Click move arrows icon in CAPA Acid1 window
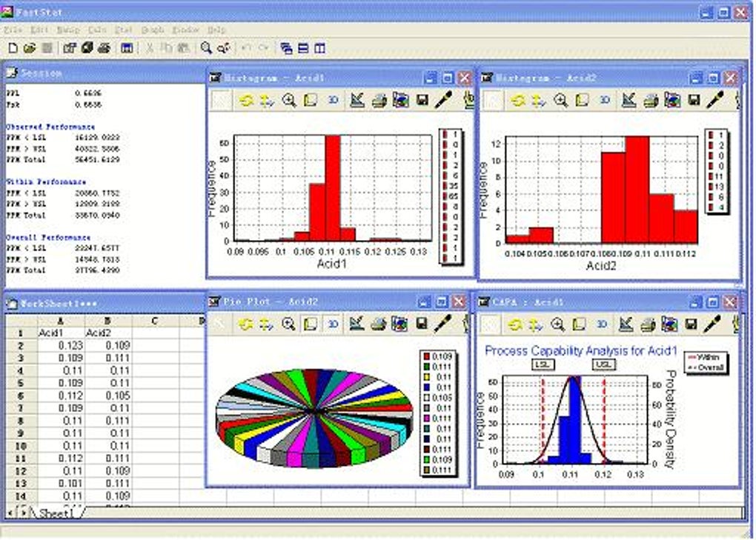 point(535,324)
